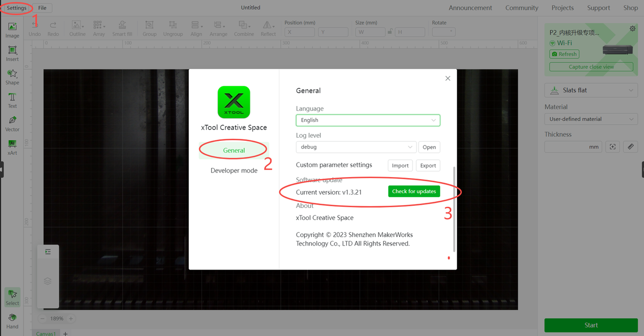644x336 pixels.
Task: Open device settings gear icon
Action: tap(632, 29)
